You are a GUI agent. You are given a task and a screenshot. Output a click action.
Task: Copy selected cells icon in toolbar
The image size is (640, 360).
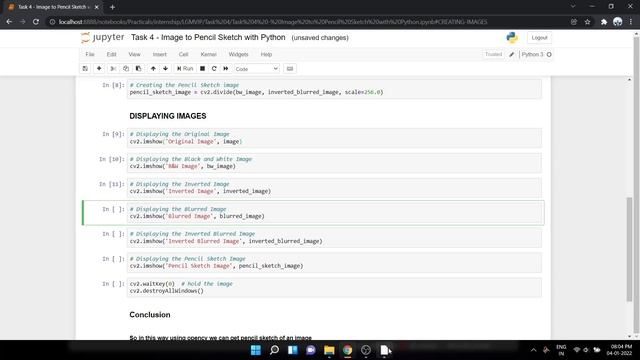click(x=126, y=69)
